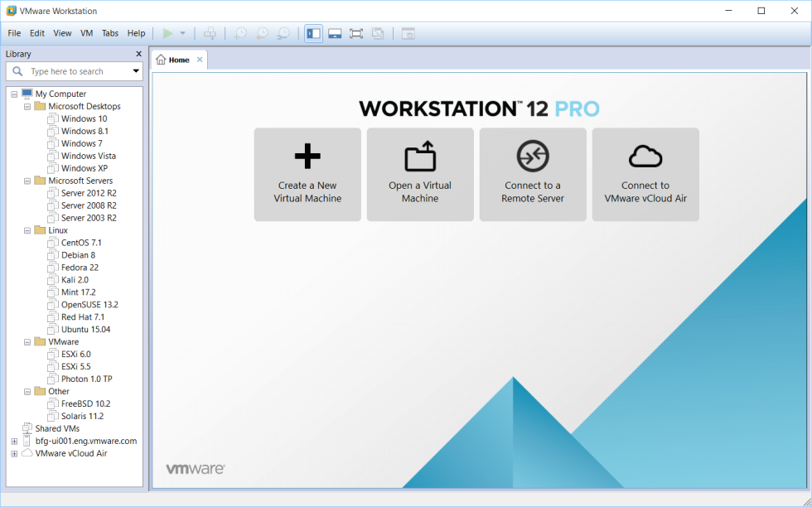
Task: Click the Send Ctrl+Alt+Del toolbar icon
Action: tap(210, 34)
